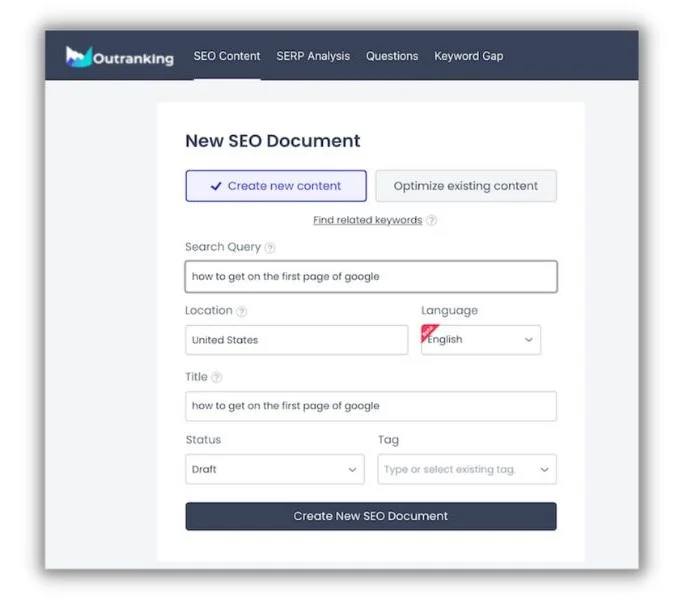678x600 pixels.
Task: Click into the Title text field
Action: coord(371,406)
